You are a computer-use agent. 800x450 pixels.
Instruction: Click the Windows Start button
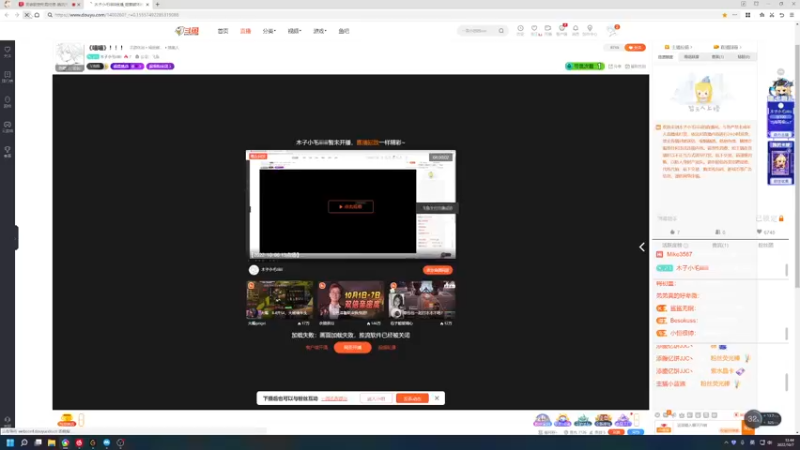10,443
